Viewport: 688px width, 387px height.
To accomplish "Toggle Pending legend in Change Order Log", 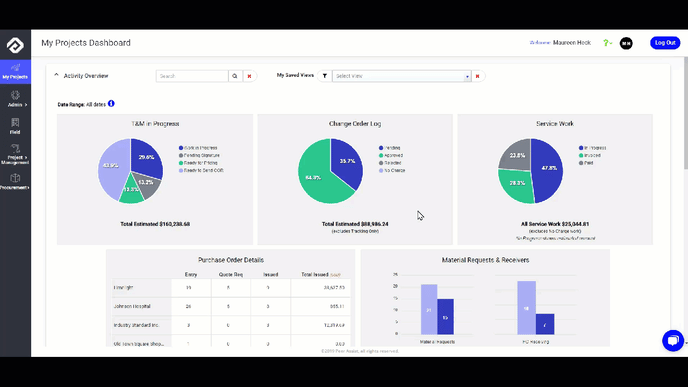I will click(x=390, y=148).
